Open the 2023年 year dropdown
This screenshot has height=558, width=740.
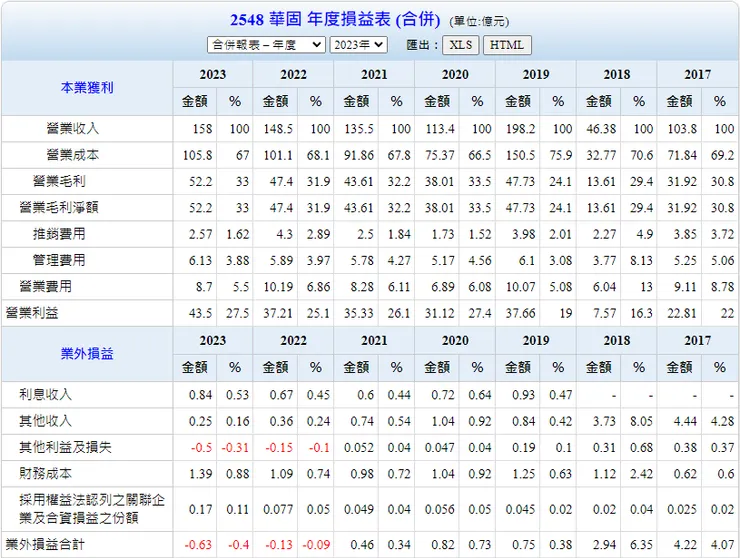tap(358, 45)
